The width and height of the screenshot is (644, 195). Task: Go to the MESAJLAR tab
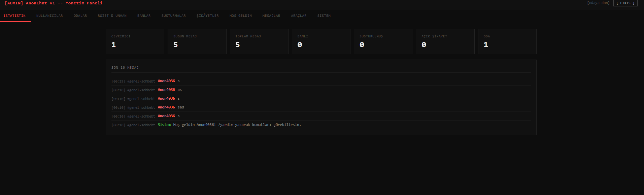[271, 16]
